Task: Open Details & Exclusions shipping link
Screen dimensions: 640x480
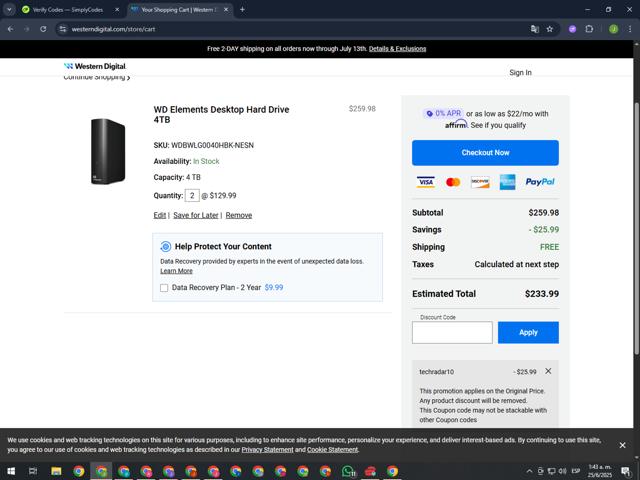Action: pyautogui.click(x=397, y=49)
